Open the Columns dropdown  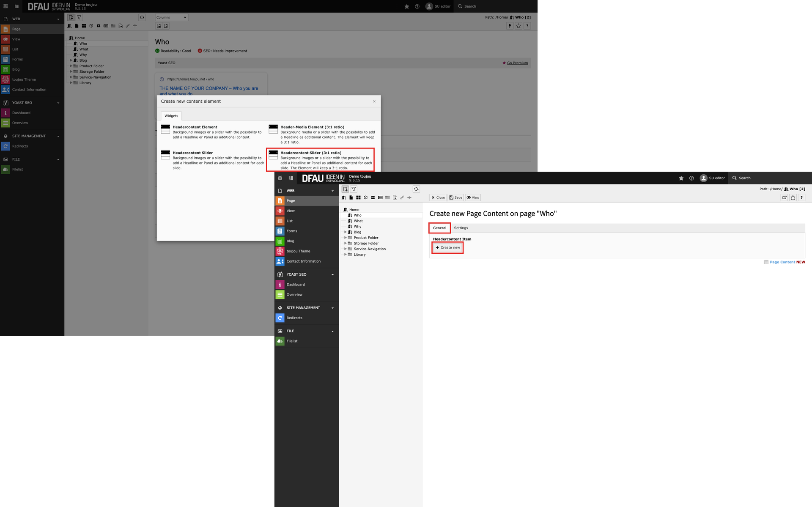point(171,17)
